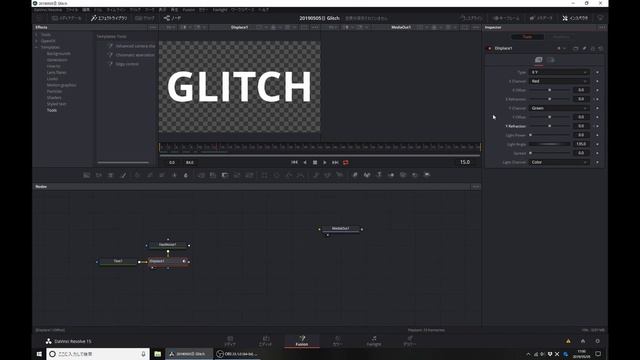Image resolution: width=640 pixels, height=360 pixels.
Task: Toggle the Nodes panel button
Action: coord(172,18)
